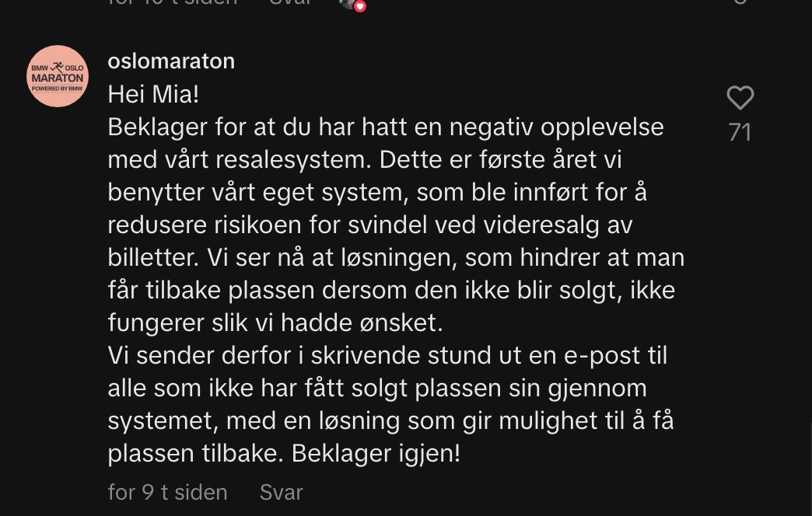Reply via Svar under the oslomaraton comment
812x516 pixels.
281,492
